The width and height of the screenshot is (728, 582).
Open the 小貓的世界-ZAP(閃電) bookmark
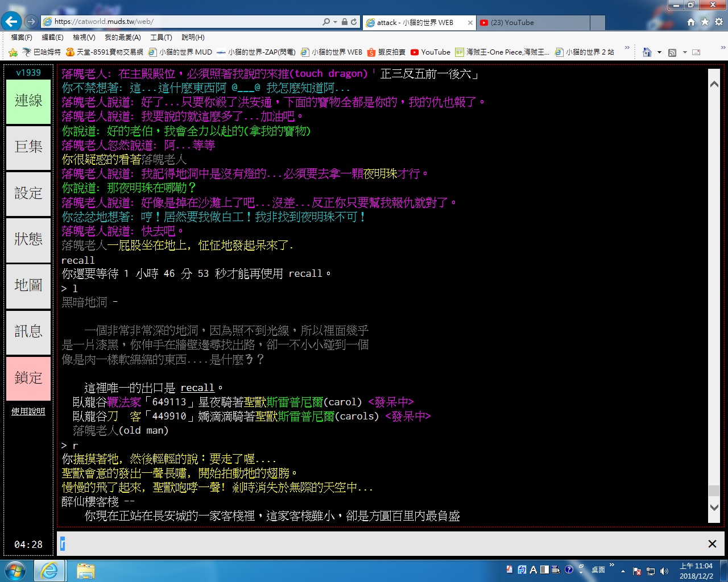(256, 52)
